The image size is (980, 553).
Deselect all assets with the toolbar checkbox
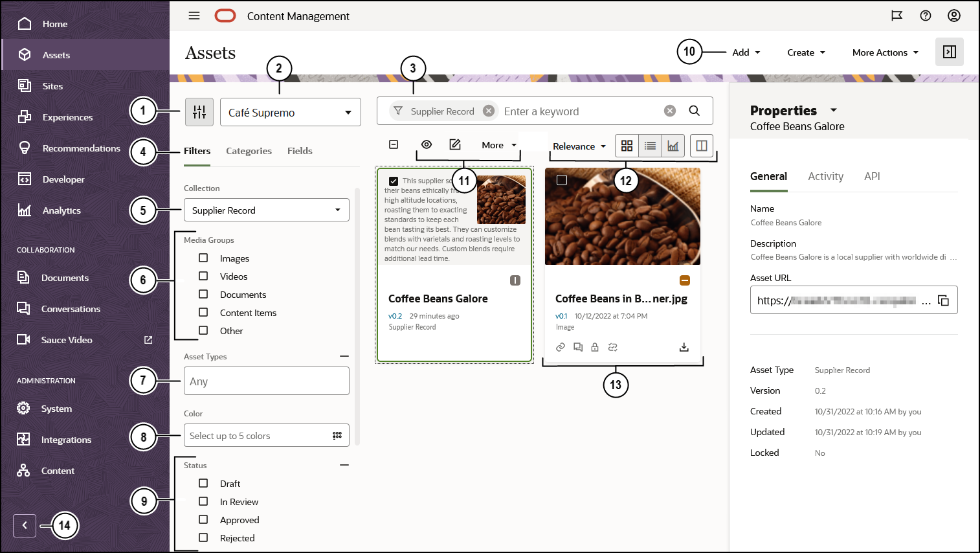394,144
